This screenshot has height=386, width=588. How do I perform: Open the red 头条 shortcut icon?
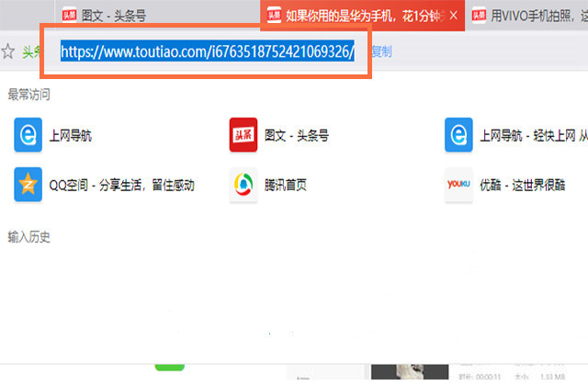(243, 135)
